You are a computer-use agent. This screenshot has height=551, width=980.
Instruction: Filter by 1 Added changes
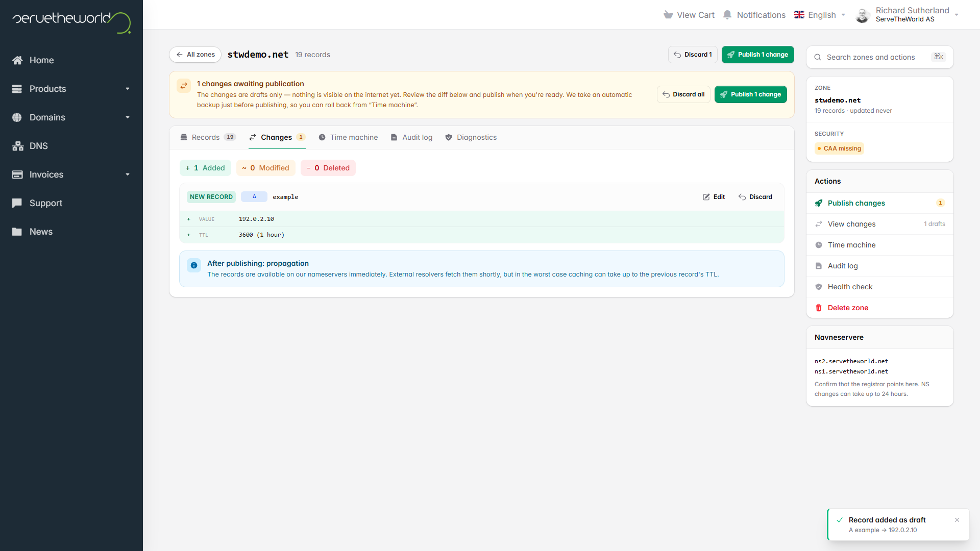205,168
